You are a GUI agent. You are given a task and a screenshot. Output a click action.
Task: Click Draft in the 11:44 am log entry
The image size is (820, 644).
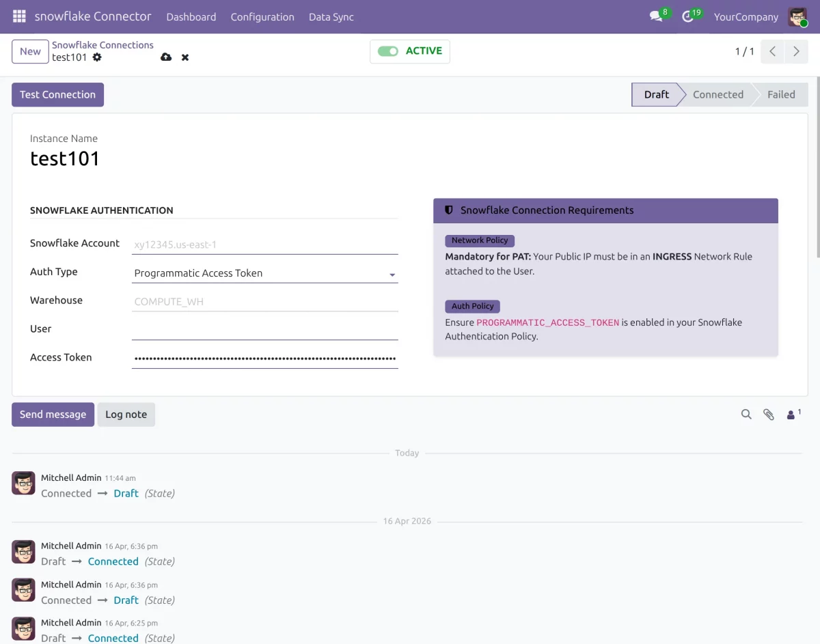(x=126, y=493)
